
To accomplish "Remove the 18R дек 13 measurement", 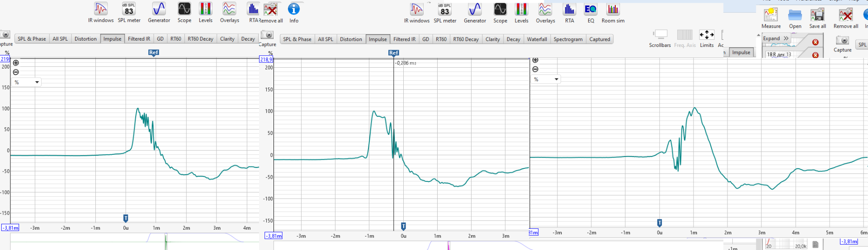I will [815, 55].
